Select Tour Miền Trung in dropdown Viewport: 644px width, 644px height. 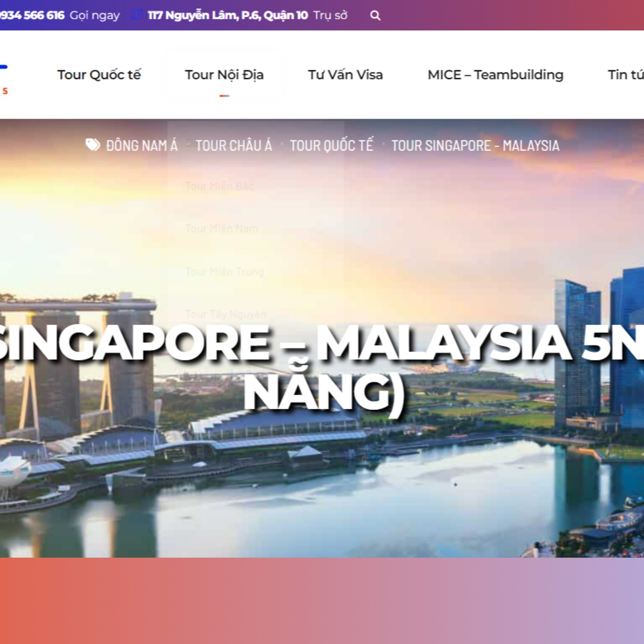click(x=224, y=272)
